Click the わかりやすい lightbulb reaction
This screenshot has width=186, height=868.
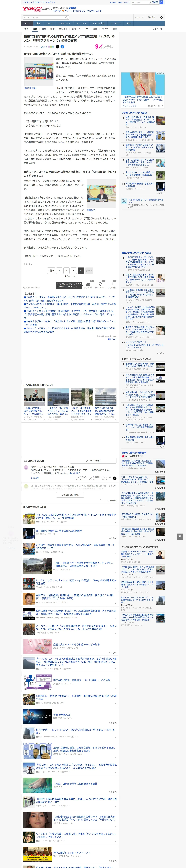coord(100,284)
